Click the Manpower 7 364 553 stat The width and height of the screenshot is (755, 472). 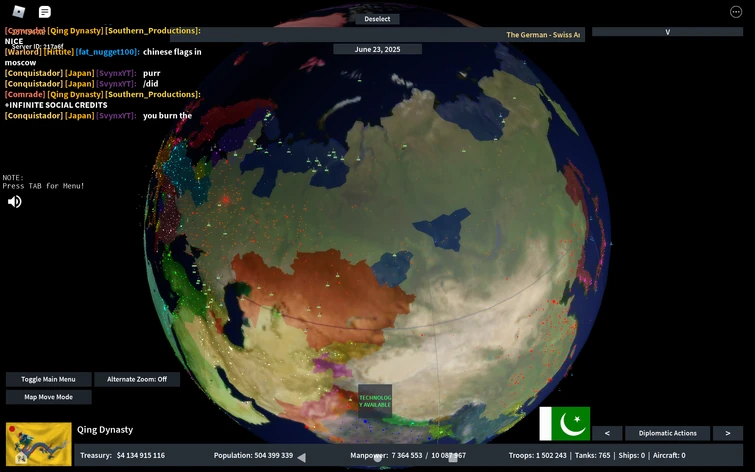pyautogui.click(x=408, y=455)
